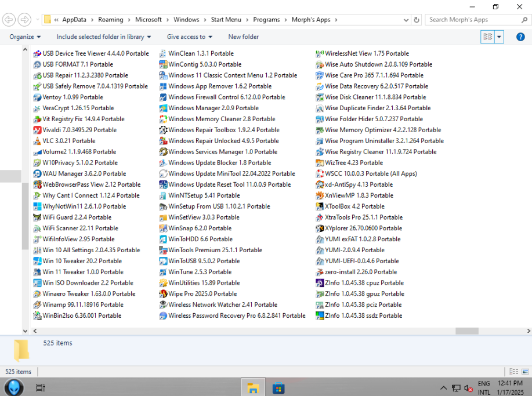Click the WinSnap 6.2.0 Portable icon

(163, 228)
